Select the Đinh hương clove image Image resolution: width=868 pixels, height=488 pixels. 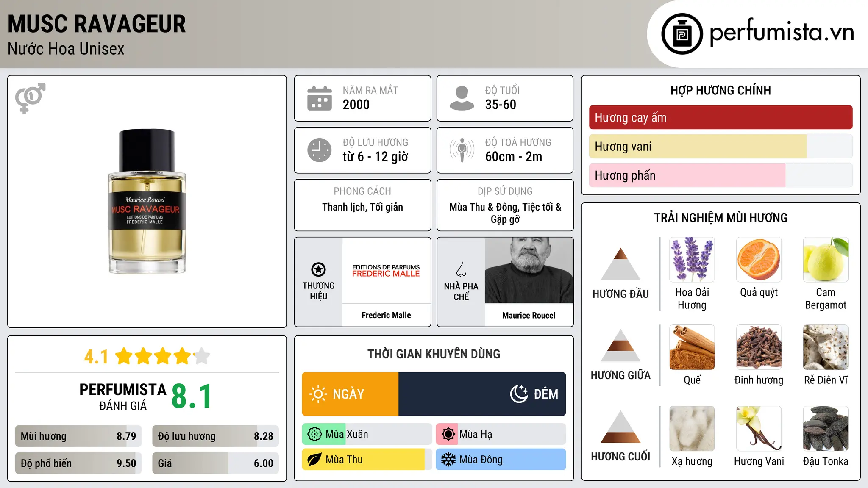coord(759,347)
